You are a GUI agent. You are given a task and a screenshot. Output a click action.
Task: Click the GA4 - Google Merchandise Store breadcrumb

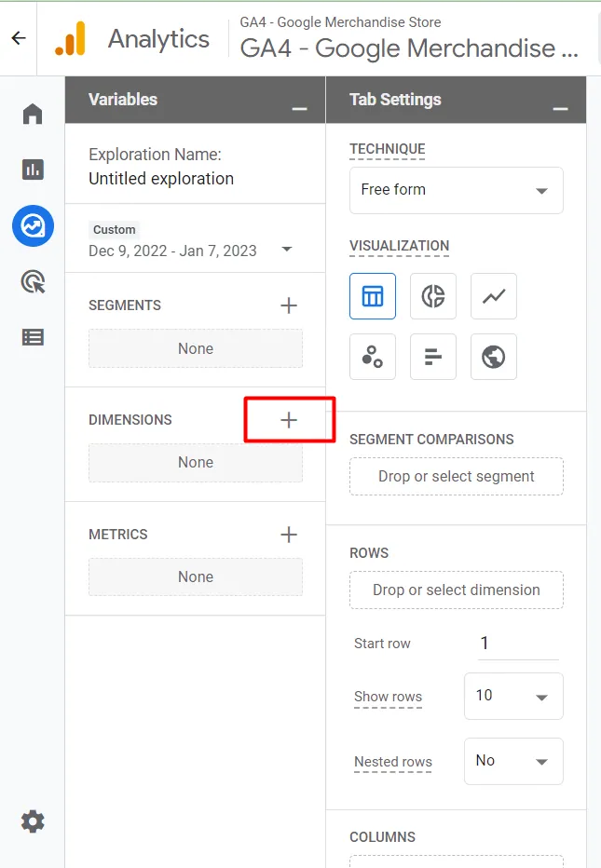340,22
